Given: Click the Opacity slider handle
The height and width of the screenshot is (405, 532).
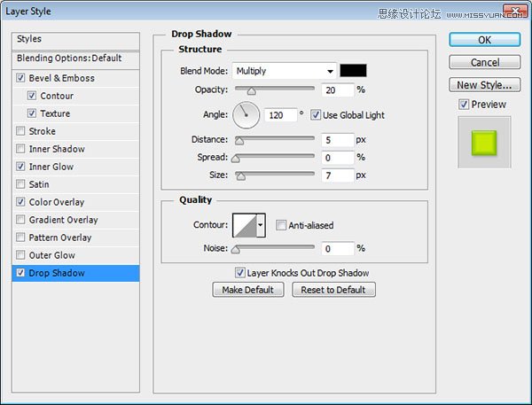Looking at the screenshot, I should [252, 91].
